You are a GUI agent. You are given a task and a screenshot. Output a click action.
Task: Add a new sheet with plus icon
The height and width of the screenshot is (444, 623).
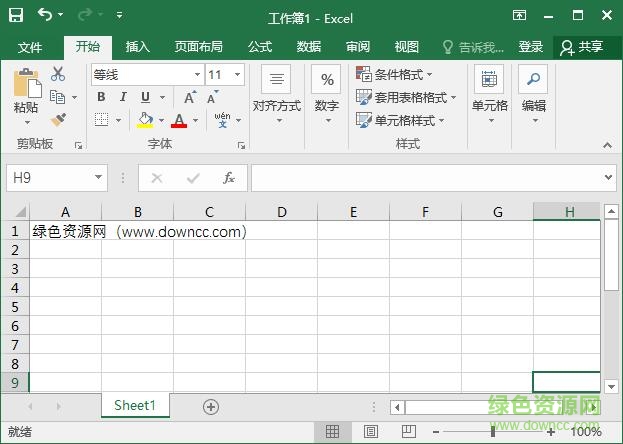tap(210, 406)
